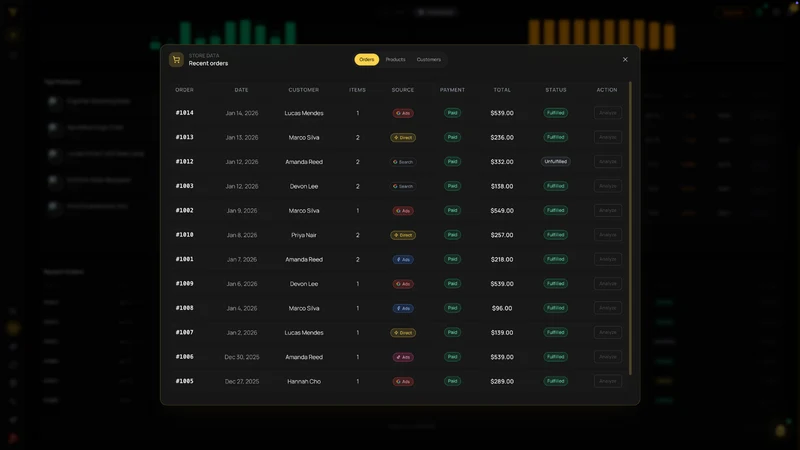Viewport: 800px width, 450px height.
Task: Click the Direct source badge for #1013
Action: tap(403, 138)
